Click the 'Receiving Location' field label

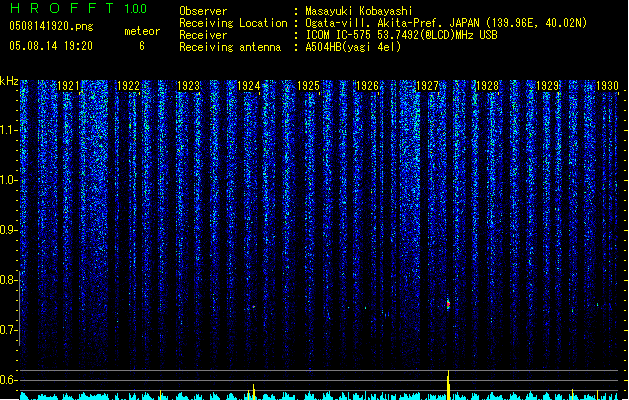click(x=233, y=23)
